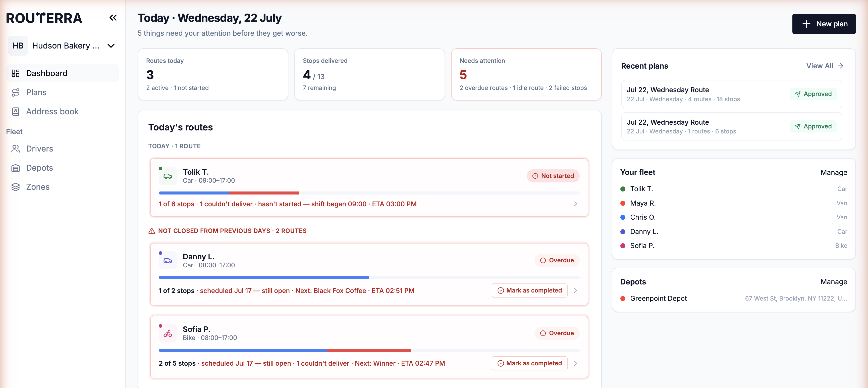Open the Address book page

pyautogui.click(x=62, y=112)
